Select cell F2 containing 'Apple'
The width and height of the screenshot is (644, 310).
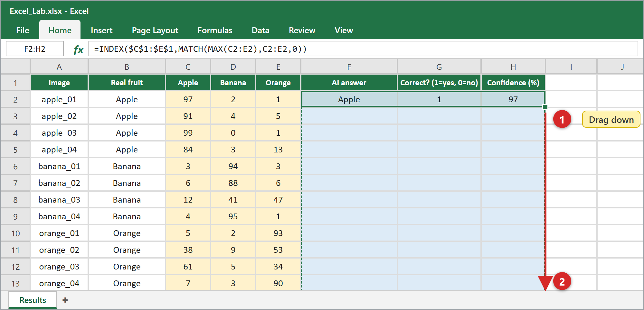click(349, 99)
